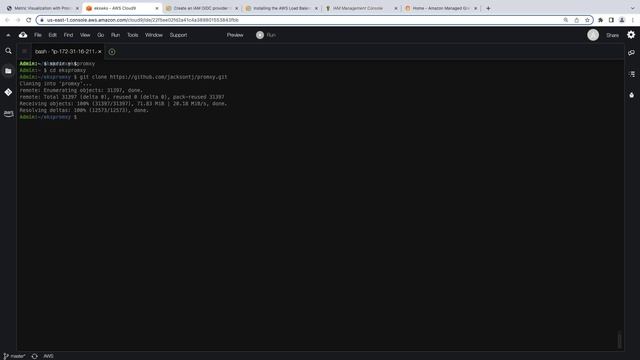This screenshot has width=640, height=360.
Task: Open the browser extensions puzzle icon
Action: [600, 20]
